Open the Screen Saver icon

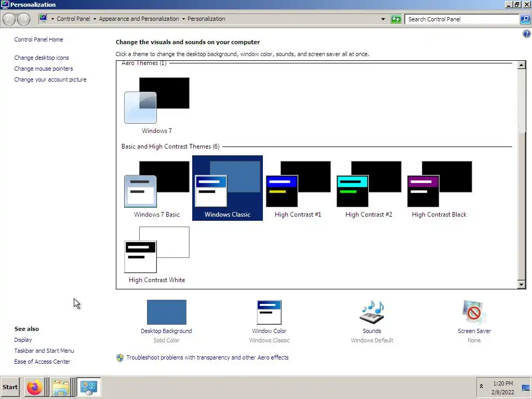click(474, 312)
